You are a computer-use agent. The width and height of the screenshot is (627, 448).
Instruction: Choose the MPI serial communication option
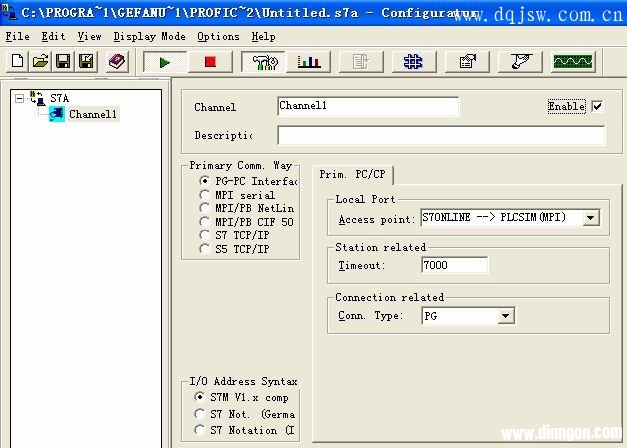click(x=205, y=195)
